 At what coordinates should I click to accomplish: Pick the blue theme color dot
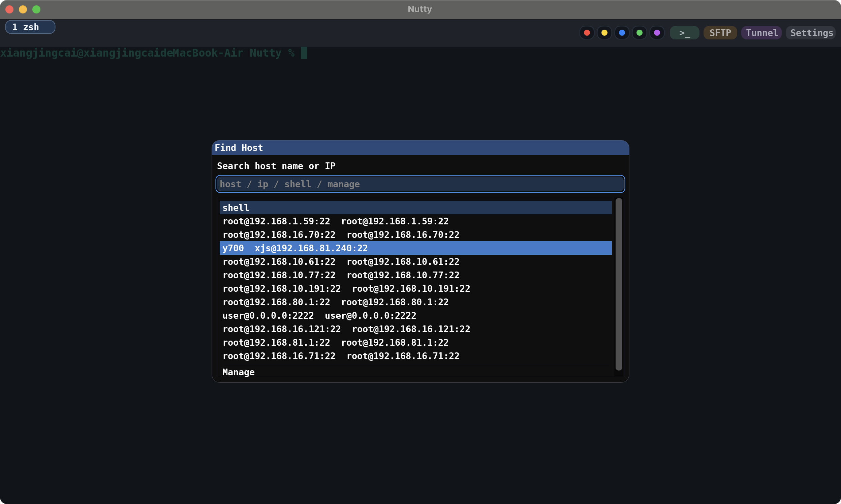pos(622,33)
